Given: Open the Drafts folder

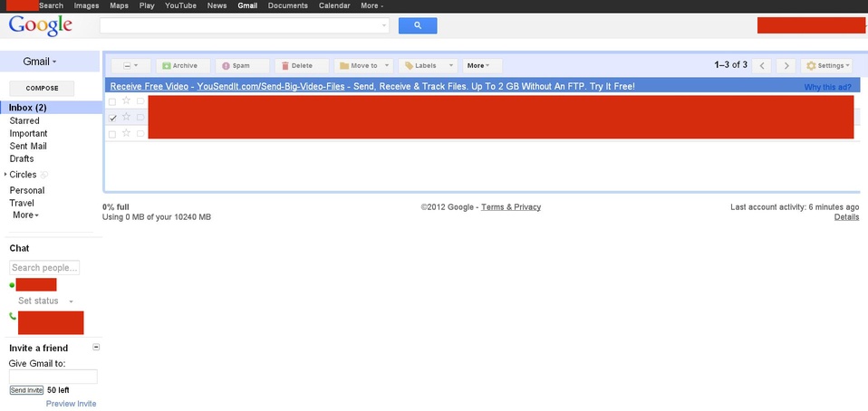Looking at the screenshot, I should pos(22,158).
